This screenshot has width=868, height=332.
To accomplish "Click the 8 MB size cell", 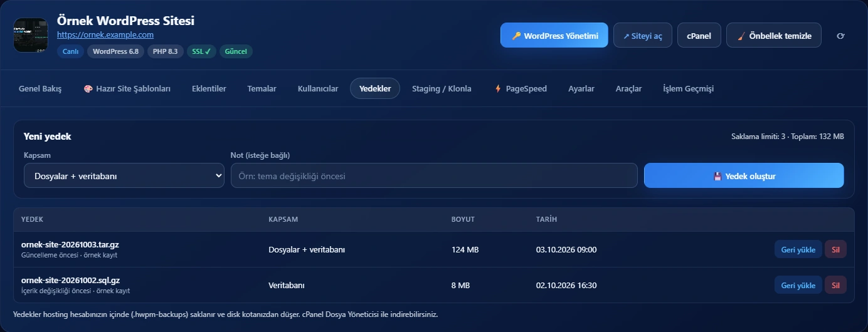I will (460, 285).
